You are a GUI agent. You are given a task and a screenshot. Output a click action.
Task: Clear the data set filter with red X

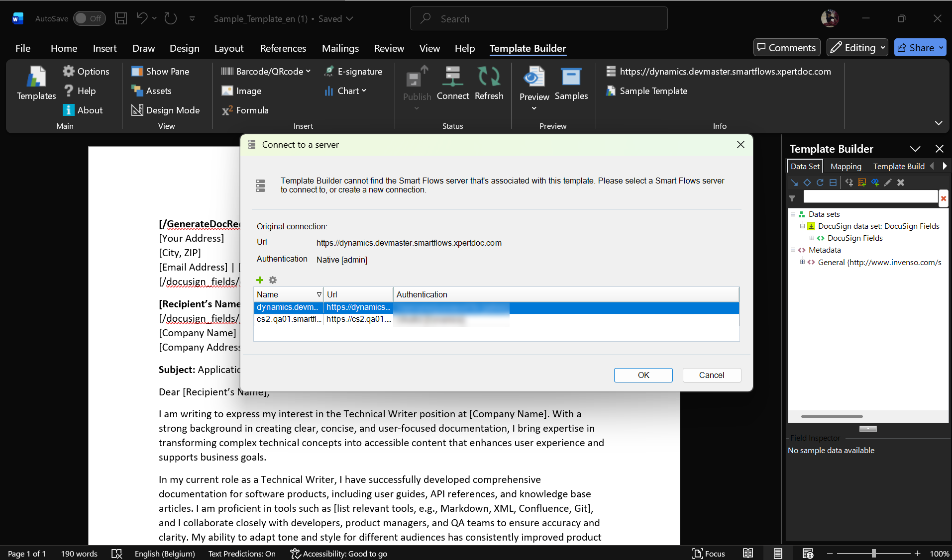pyautogui.click(x=943, y=198)
